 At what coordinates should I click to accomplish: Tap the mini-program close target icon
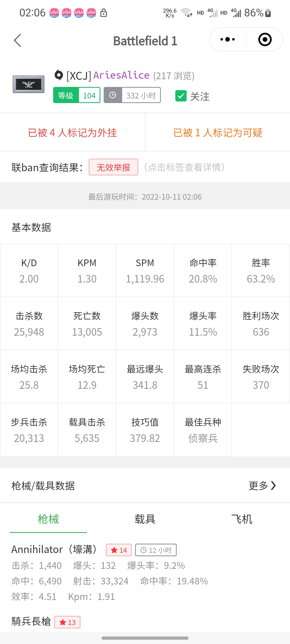click(x=265, y=39)
